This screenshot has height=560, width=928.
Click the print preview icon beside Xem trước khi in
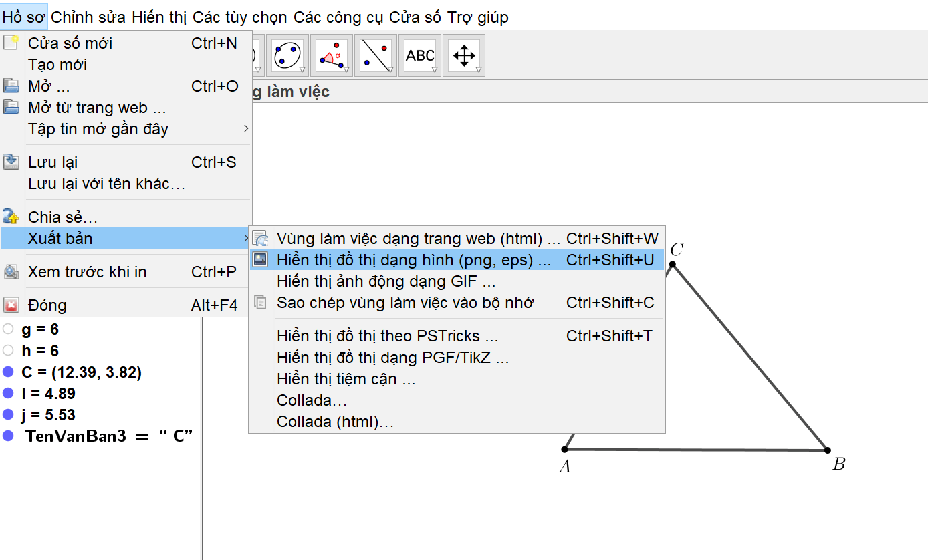(11, 272)
